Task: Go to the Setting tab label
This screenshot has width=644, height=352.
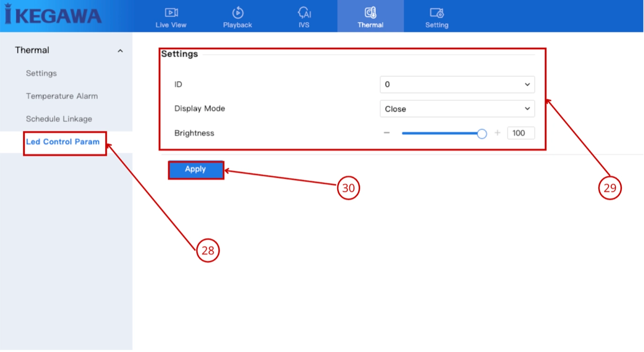Action: (x=437, y=25)
